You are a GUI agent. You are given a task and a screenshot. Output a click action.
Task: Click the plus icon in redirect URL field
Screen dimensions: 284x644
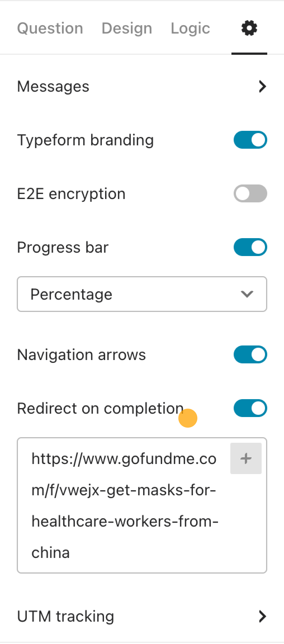pyautogui.click(x=246, y=458)
